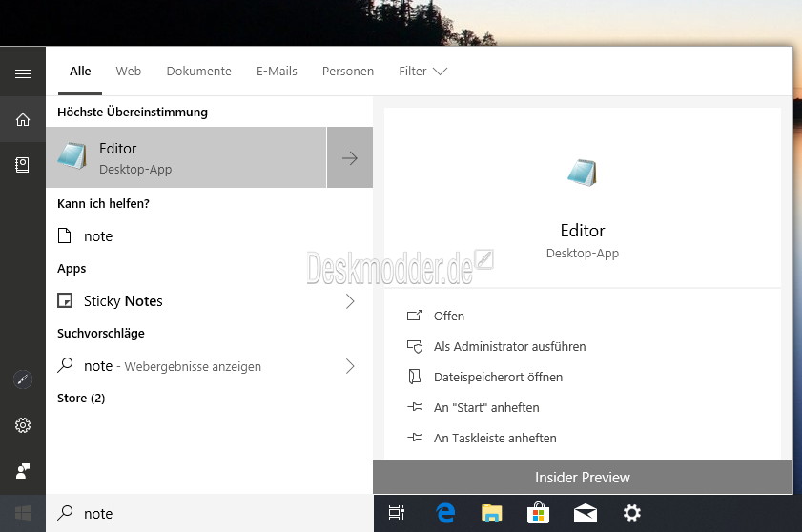Open the Notebook icon in the sidebar
802x532 pixels.
click(23, 165)
